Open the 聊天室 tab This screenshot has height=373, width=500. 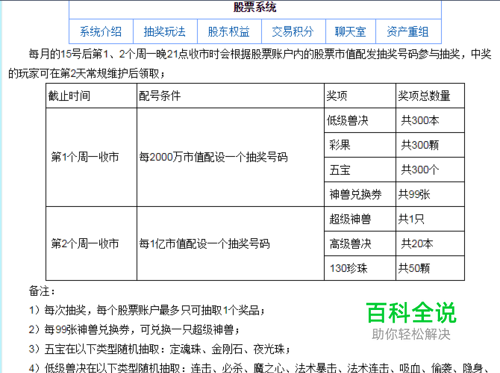[x=350, y=32]
